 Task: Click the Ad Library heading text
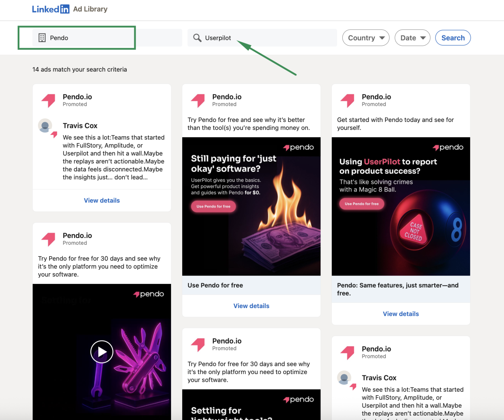90,9
